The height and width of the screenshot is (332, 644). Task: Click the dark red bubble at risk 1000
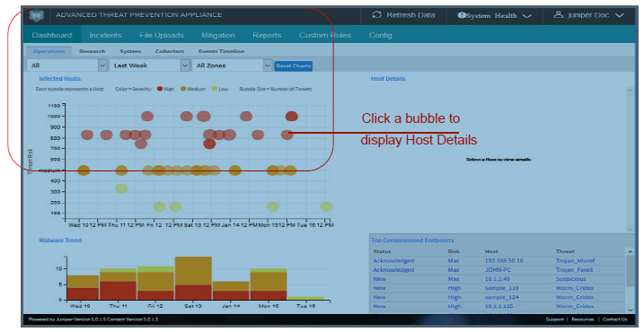coord(292,116)
